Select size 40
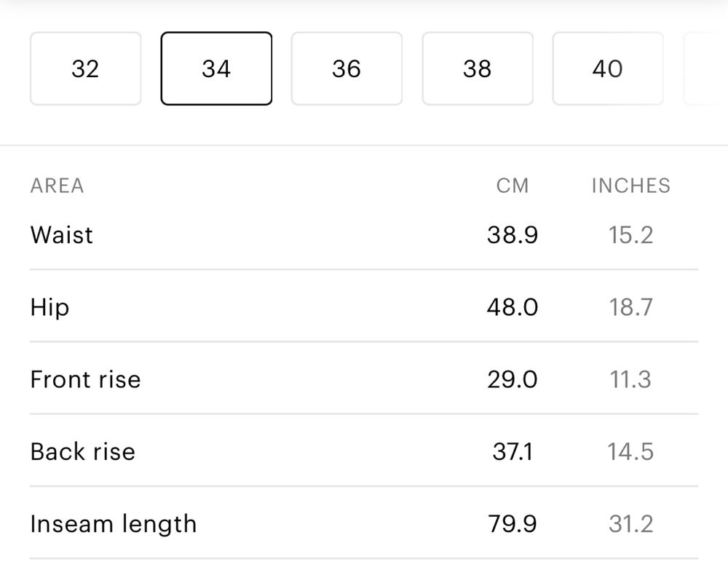The height and width of the screenshot is (567, 728). [x=608, y=68]
